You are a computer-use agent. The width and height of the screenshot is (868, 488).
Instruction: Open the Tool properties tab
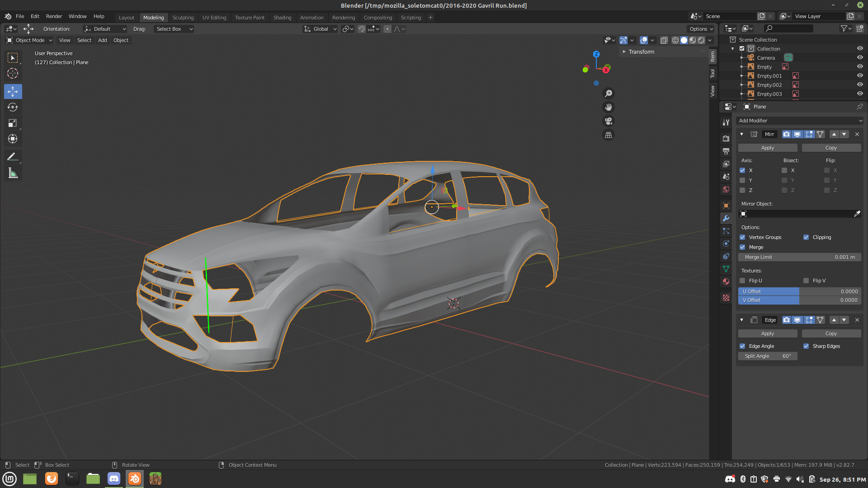click(x=726, y=122)
